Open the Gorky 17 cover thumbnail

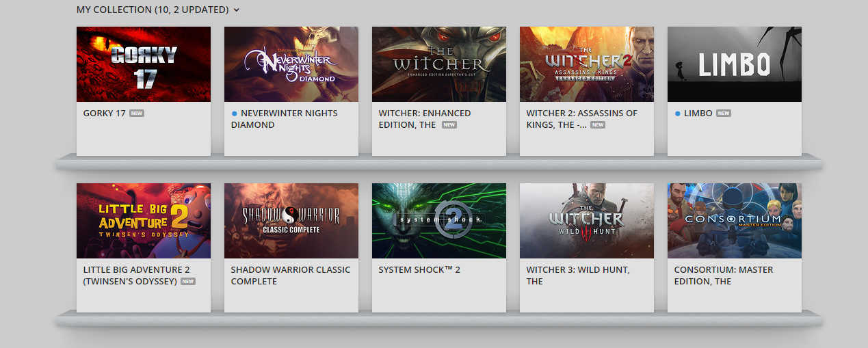tap(144, 64)
